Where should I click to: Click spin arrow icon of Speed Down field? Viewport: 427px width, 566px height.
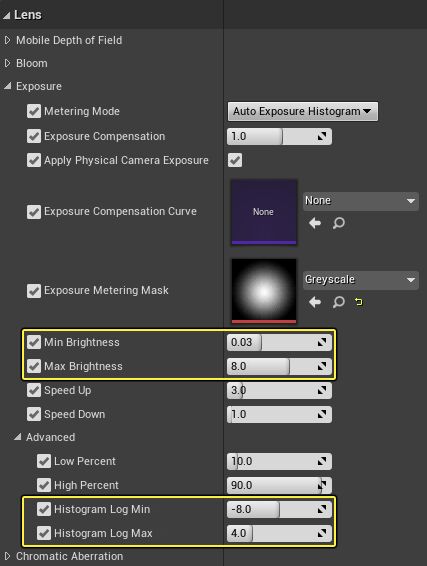[322, 414]
